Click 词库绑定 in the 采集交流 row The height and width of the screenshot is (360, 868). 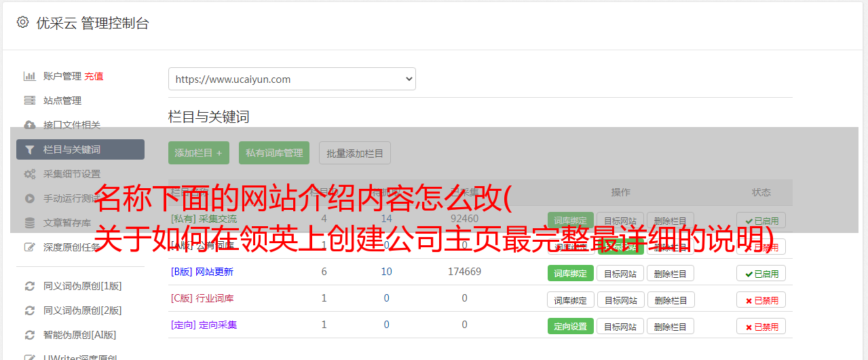tap(570, 220)
